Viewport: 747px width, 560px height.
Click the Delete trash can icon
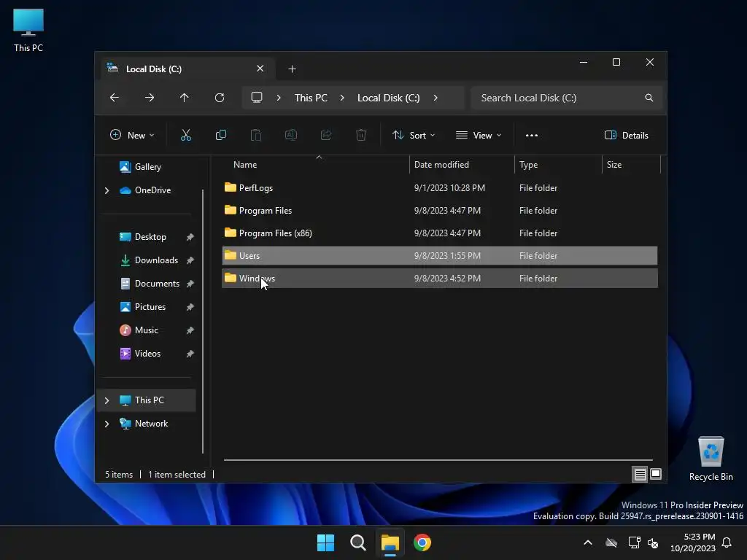361,135
